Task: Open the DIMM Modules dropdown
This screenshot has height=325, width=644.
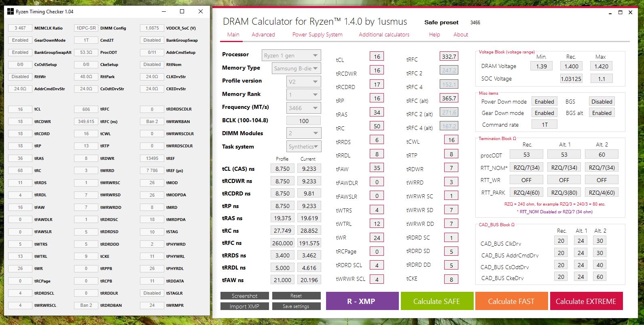Action: [303, 133]
